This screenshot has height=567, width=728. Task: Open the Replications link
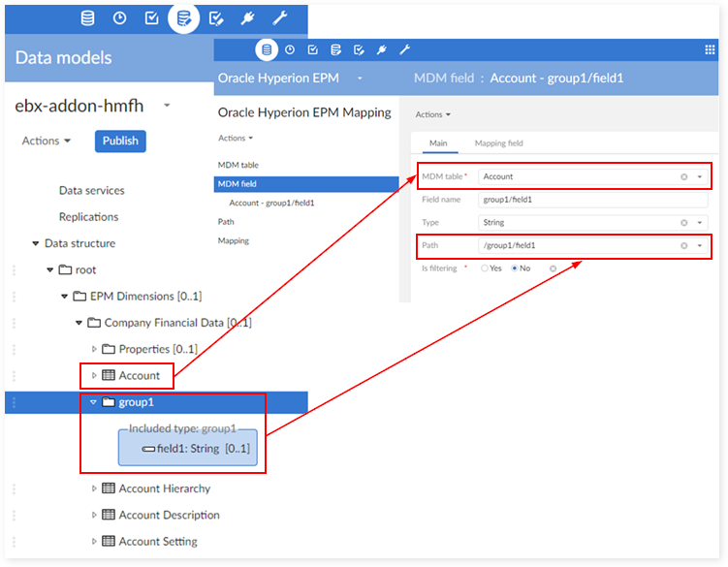point(88,217)
